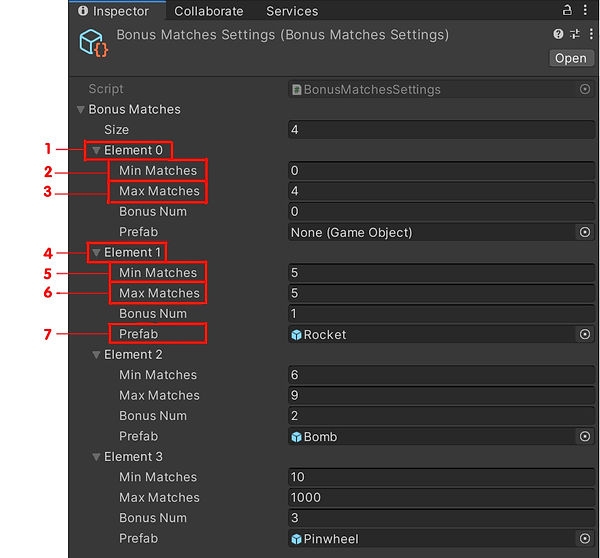The height and width of the screenshot is (558, 600).
Task: Open object picker for Bomb prefab
Action: (585, 436)
